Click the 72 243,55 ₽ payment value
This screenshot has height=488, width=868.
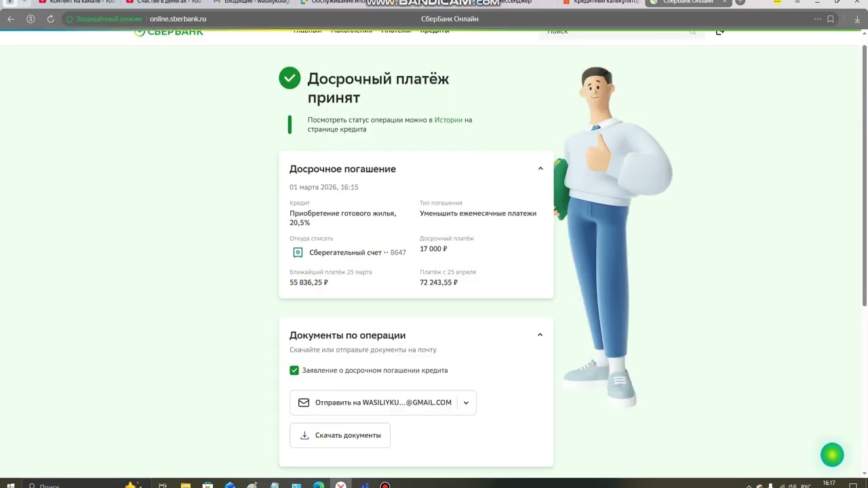point(439,283)
